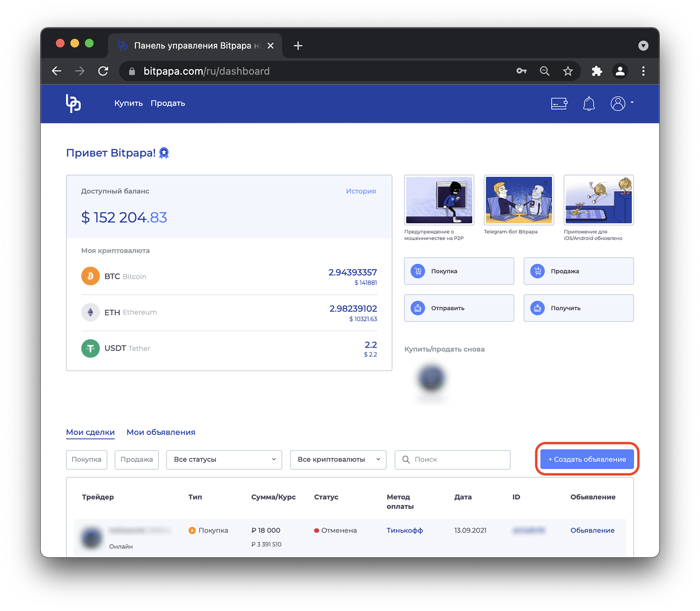Click the Получить button
The height and width of the screenshot is (611, 700).
point(579,308)
